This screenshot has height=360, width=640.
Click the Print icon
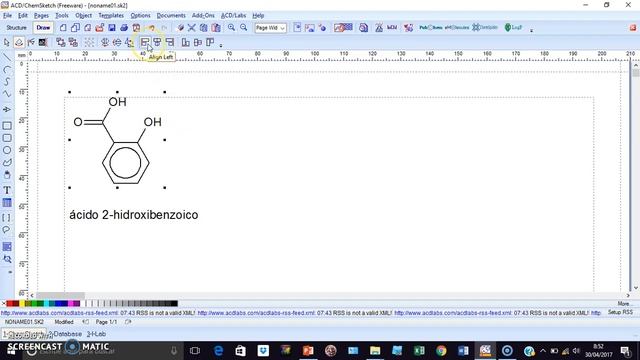pos(124,28)
